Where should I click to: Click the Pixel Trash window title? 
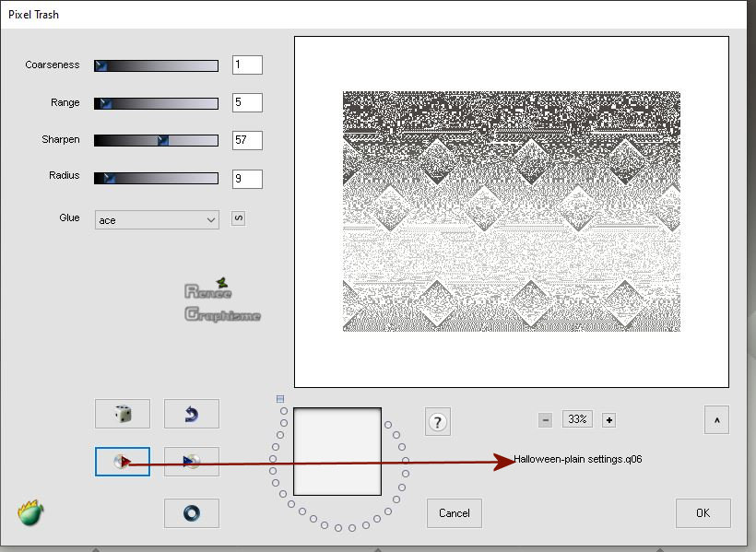pyautogui.click(x=34, y=15)
